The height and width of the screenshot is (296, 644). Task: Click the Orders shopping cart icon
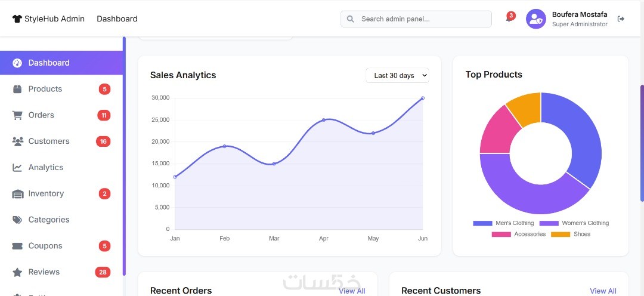[17, 116]
